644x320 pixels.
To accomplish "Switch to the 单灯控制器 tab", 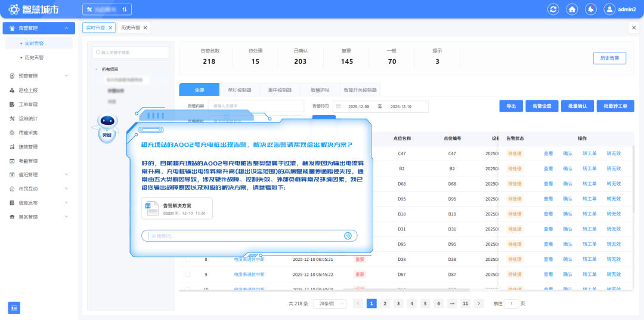I will (239, 90).
